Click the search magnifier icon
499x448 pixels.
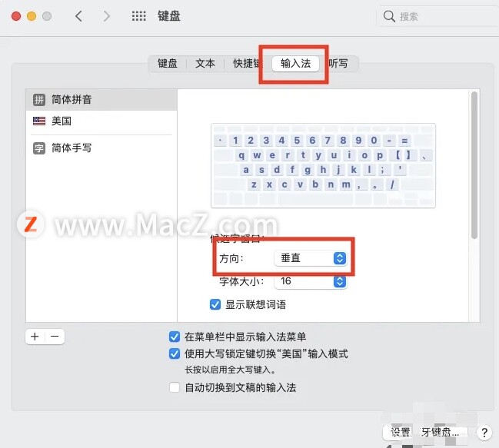[x=389, y=16]
